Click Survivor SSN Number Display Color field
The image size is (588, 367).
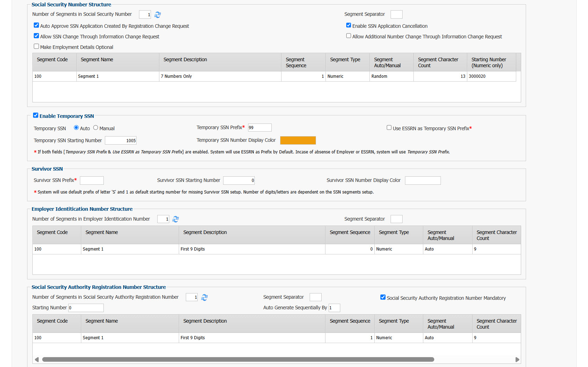point(423,181)
